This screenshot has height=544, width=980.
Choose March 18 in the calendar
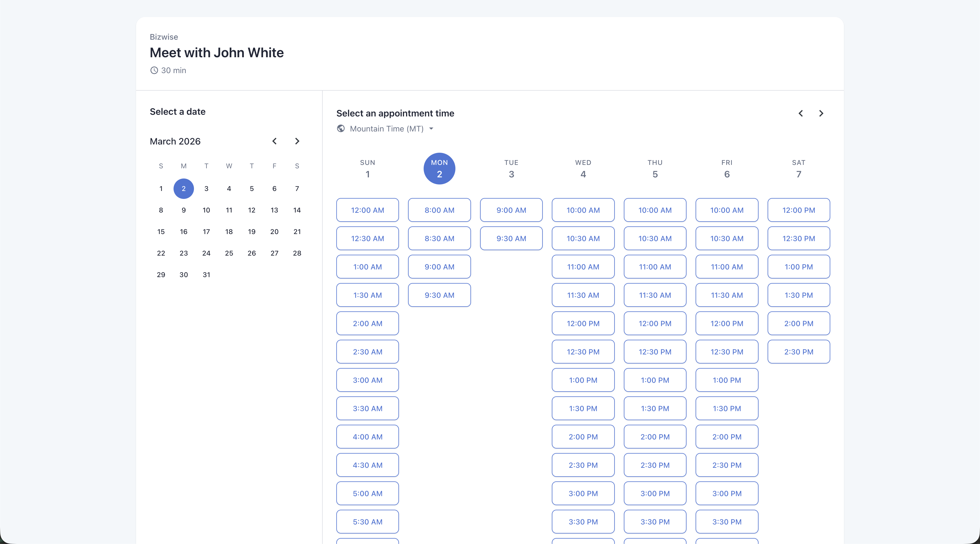coord(229,231)
